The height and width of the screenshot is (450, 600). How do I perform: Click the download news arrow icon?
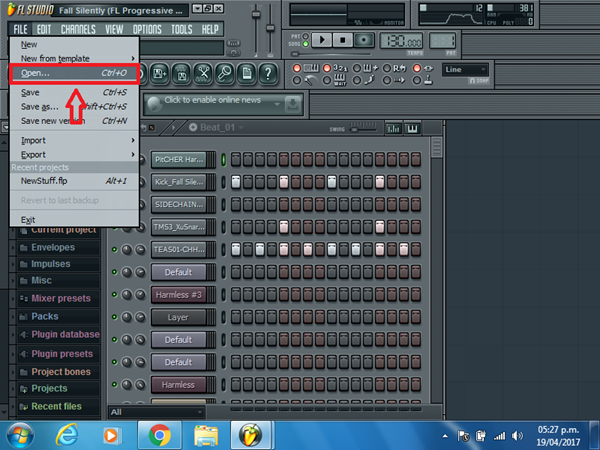pos(293,104)
